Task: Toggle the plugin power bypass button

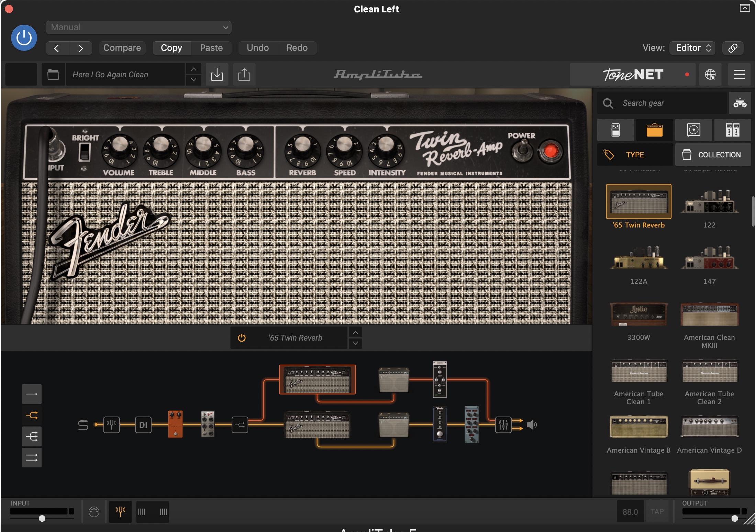Action: (x=24, y=38)
